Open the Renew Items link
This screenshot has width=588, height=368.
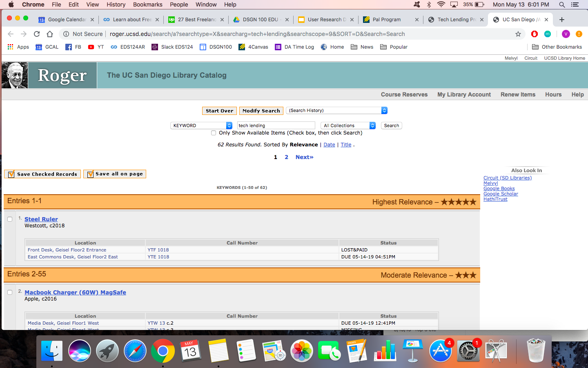click(518, 94)
